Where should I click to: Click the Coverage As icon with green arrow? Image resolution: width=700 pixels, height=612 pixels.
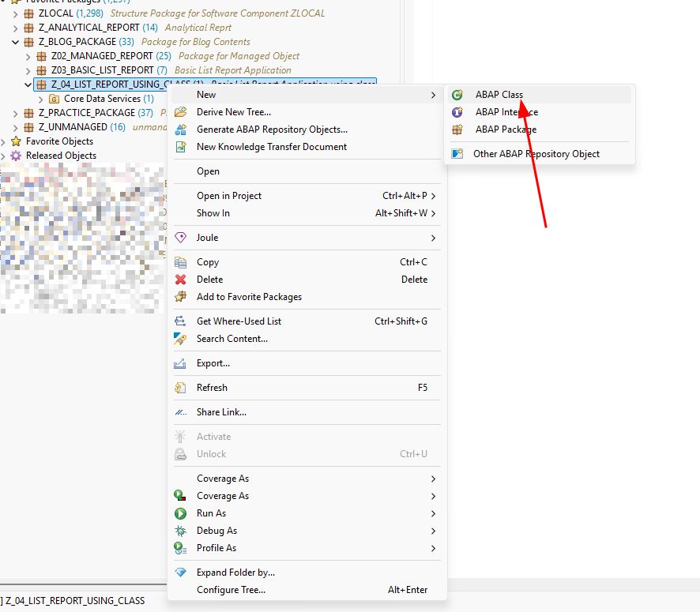[180, 496]
